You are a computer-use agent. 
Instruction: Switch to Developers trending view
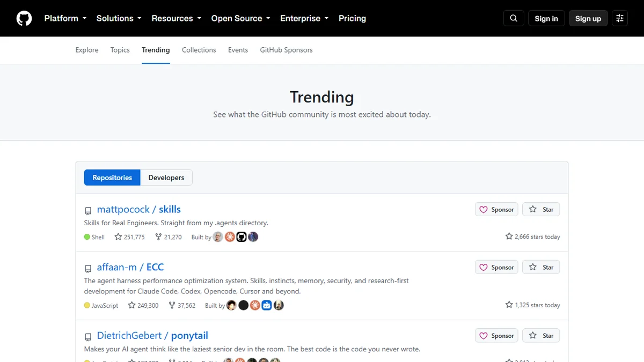(166, 178)
